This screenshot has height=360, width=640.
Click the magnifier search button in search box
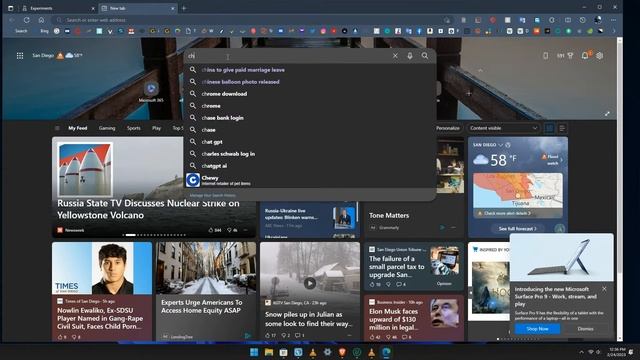(x=425, y=56)
